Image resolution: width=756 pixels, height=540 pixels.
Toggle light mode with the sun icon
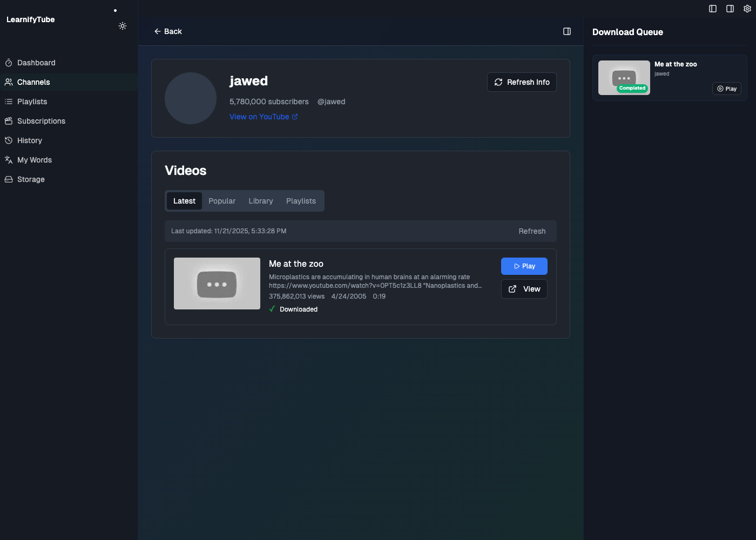123,25
